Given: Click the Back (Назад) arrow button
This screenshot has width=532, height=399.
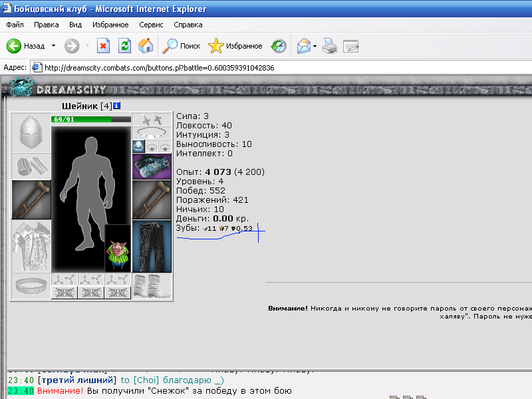Looking at the screenshot, I should click(x=14, y=46).
